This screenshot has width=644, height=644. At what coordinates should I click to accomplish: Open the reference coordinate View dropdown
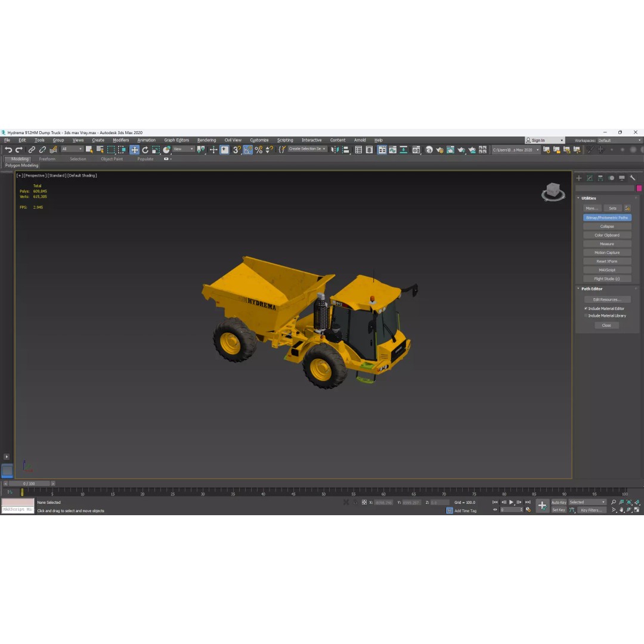[183, 149]
